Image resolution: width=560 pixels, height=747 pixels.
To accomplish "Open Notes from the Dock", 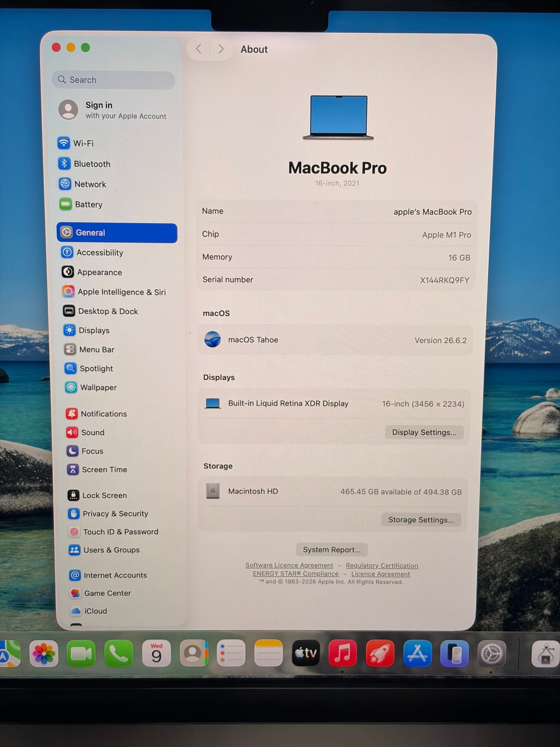I will (x=268, y=653).
